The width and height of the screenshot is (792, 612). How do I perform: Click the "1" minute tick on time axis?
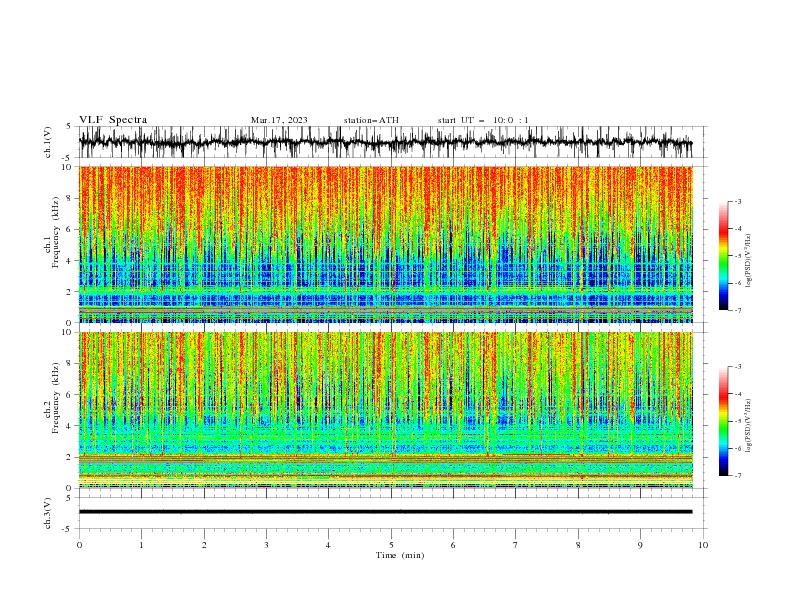click(x=141, y=545)
